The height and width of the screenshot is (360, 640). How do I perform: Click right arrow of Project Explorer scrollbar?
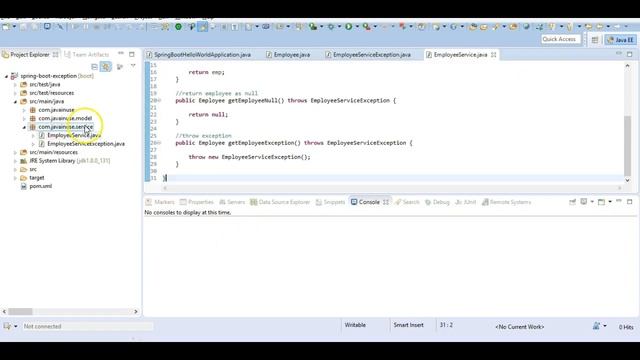pyautogui.click(x=136, y=311)
